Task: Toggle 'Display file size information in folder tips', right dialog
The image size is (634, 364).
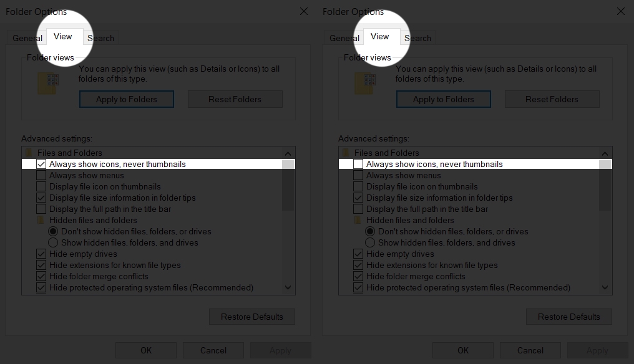Action: point(358,198)
